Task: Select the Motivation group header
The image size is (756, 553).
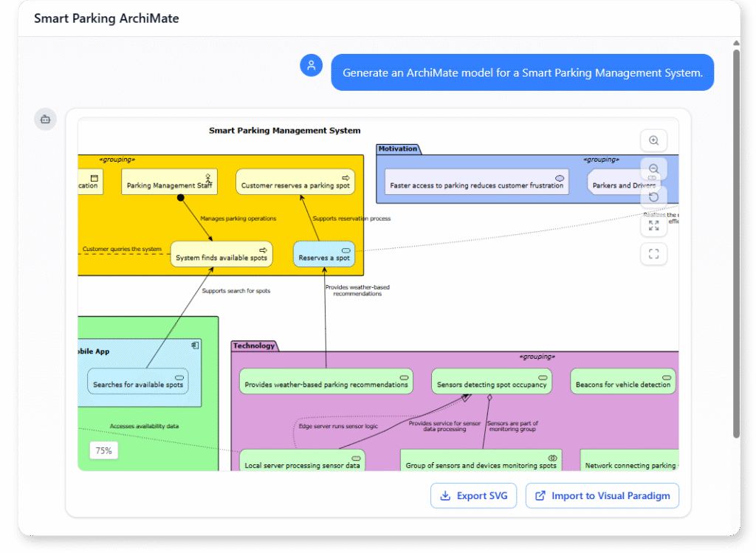Action: [399, 148]
